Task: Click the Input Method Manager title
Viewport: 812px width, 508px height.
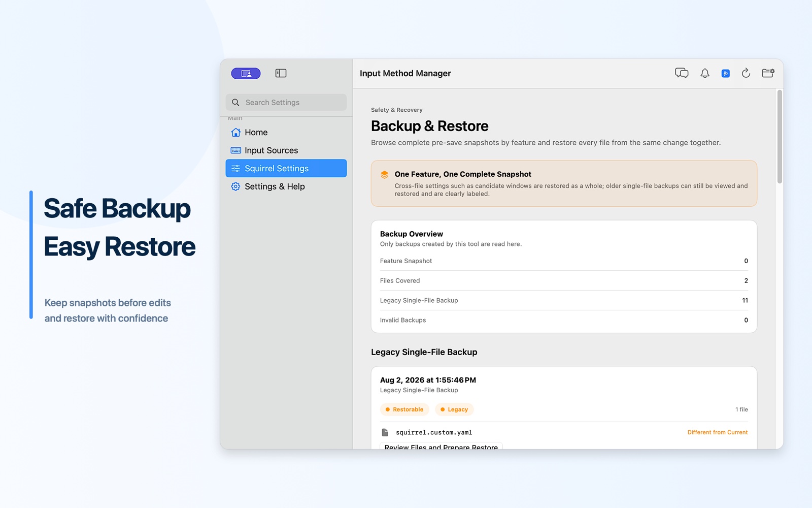Action: point(405,74)
